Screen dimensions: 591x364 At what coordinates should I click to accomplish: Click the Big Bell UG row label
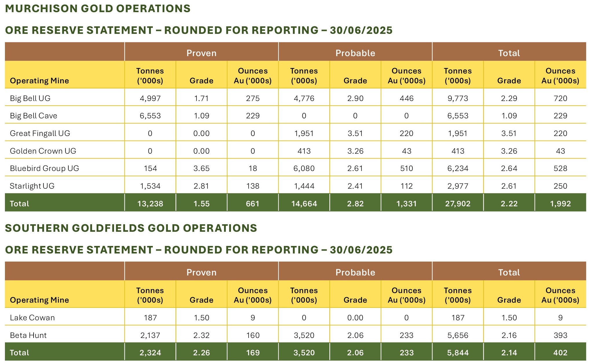click(30, 98)
